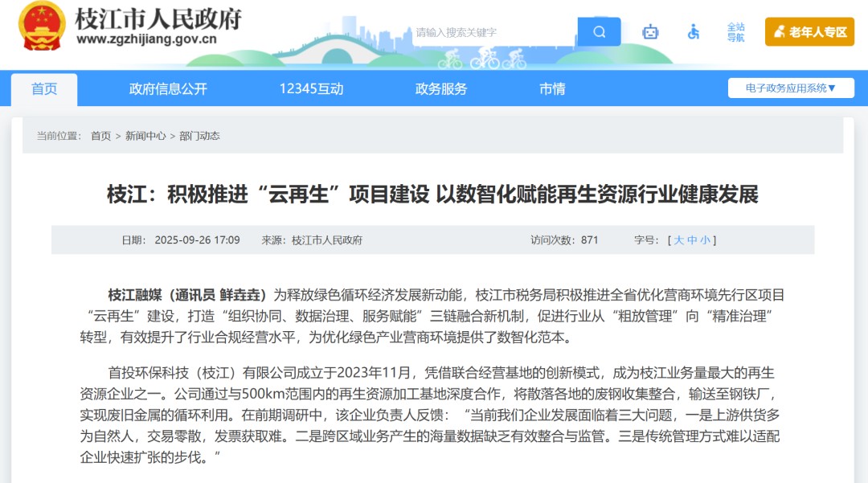
Task: Click 新闻中心 breadcrumb link
Action: tap(145, 136)
